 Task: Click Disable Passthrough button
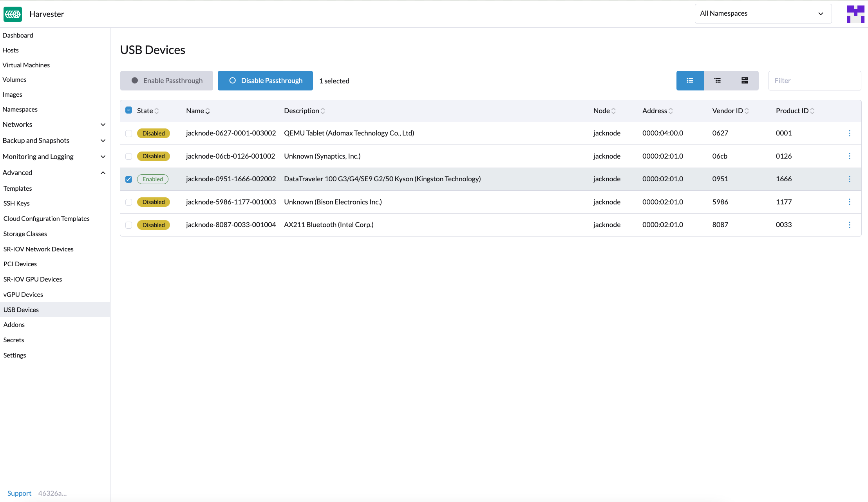coord(265,81)
